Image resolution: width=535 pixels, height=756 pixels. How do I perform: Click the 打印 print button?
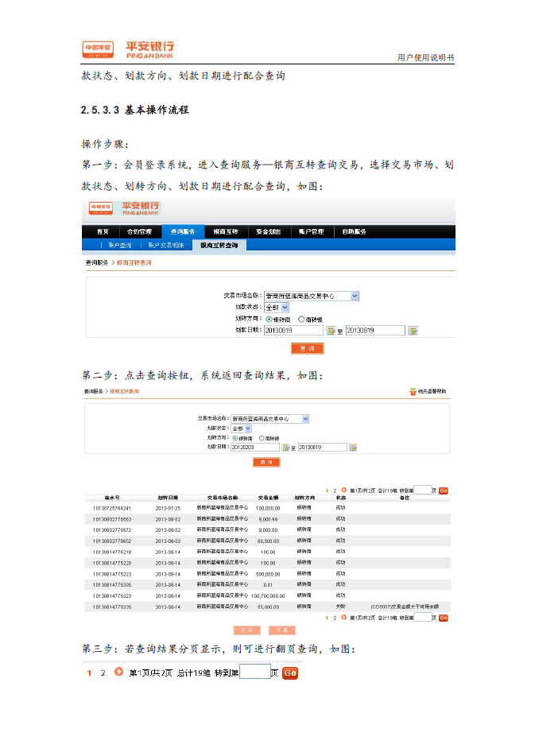pyautogui.click(x=246, y=630)
